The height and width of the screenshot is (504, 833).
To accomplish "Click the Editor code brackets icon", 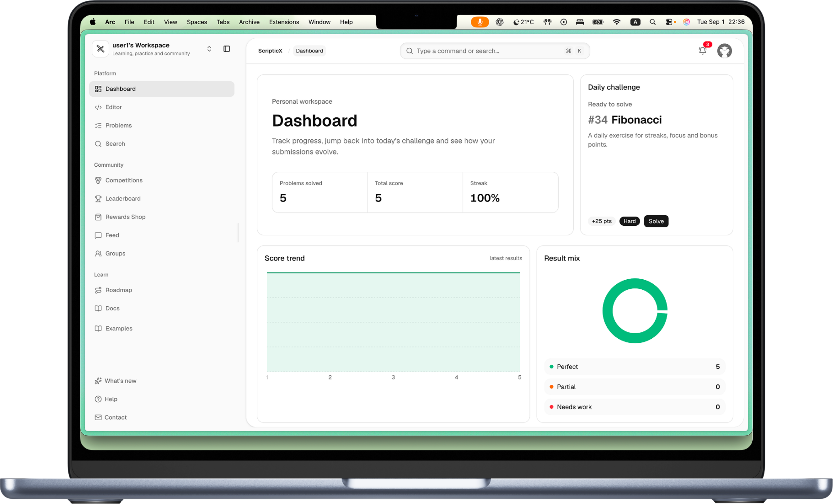I will coord(98,107).
